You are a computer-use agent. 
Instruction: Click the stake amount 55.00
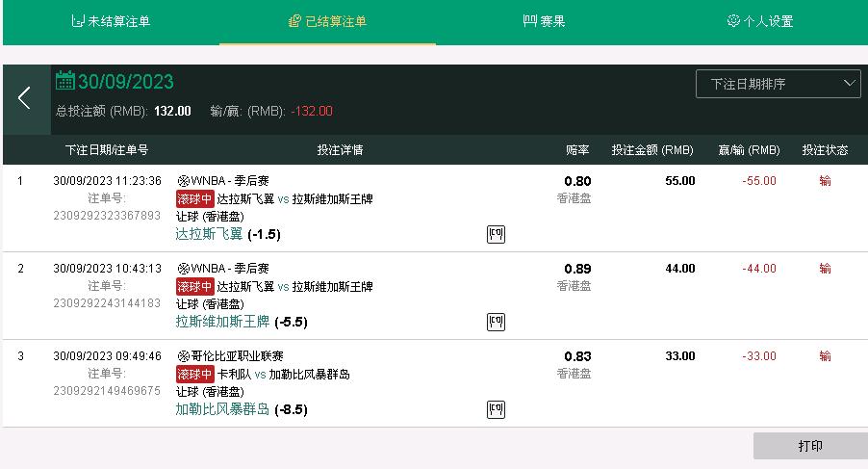(680, 180)
